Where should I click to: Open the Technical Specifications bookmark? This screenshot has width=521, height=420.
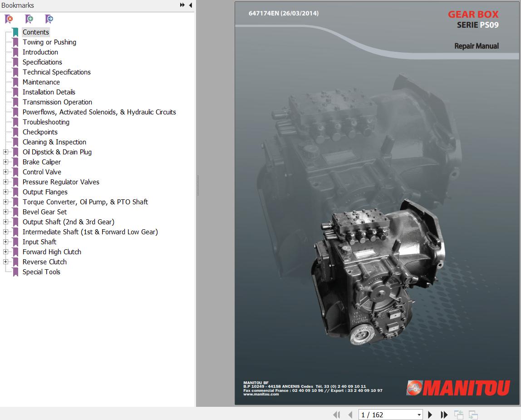[56, 72]
